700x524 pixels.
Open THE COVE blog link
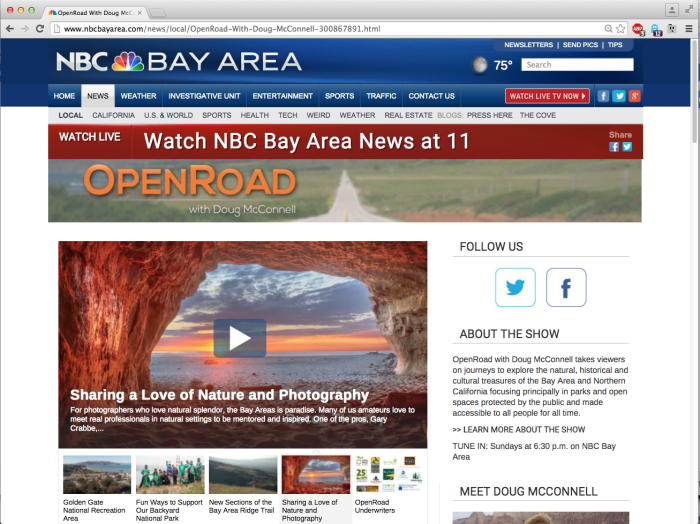click(x=538, y=115)
